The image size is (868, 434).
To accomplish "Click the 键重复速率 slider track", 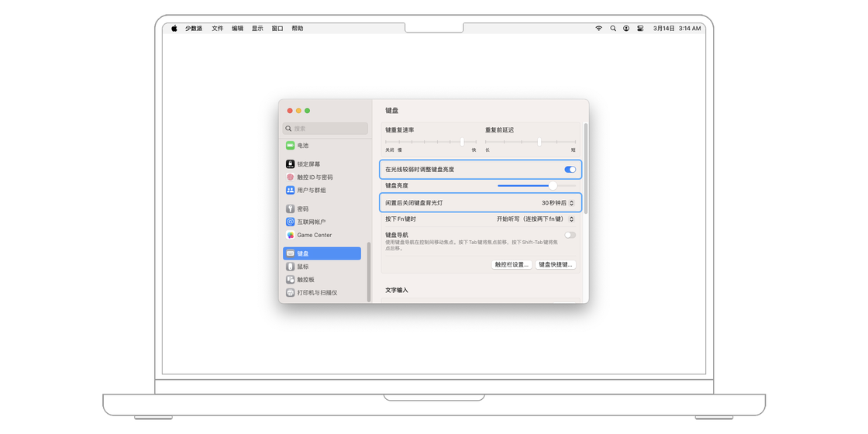I will click(431, 143).
